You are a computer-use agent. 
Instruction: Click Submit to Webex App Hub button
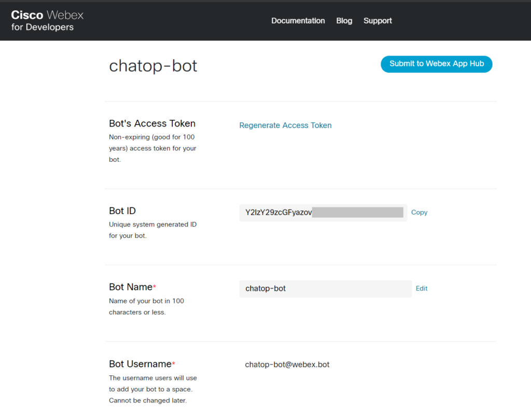pos(437,64)
